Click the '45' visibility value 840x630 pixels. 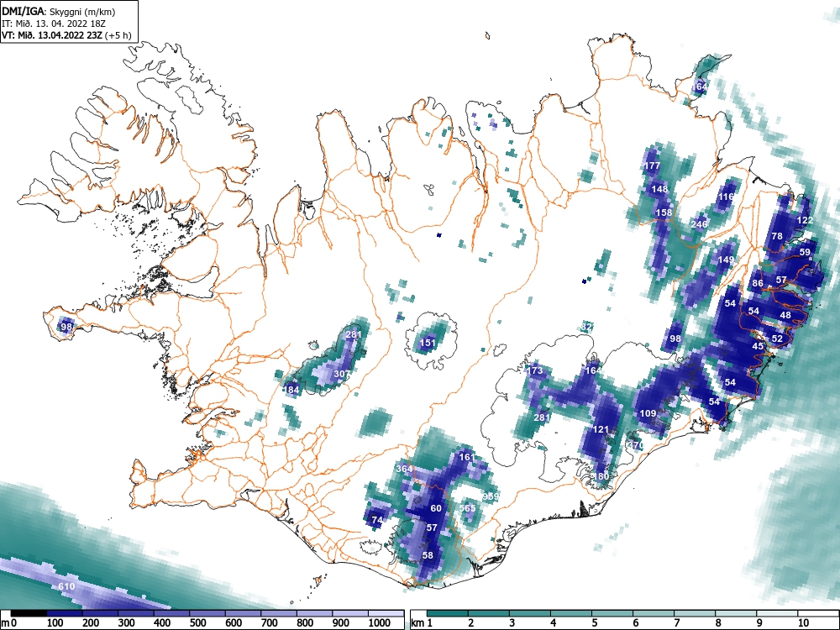758,347
